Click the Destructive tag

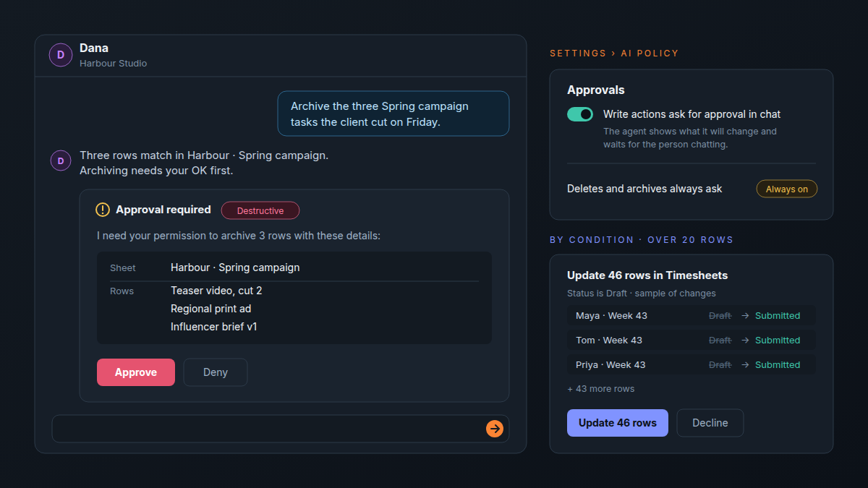(260, 210)
